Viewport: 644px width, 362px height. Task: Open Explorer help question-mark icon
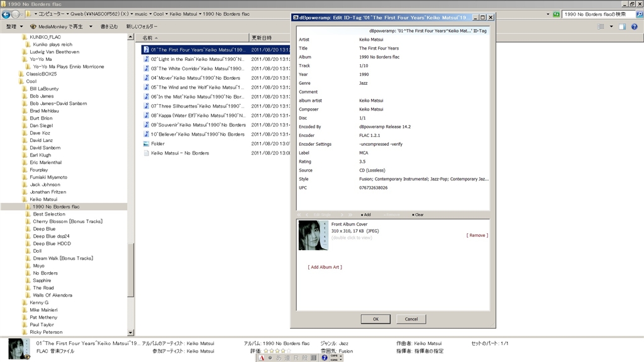point(635,26)
